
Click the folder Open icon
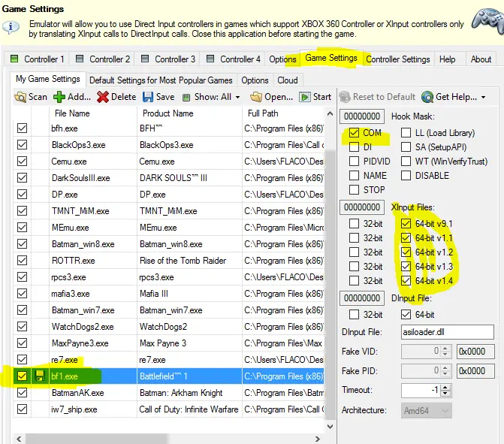click(256, 97)
